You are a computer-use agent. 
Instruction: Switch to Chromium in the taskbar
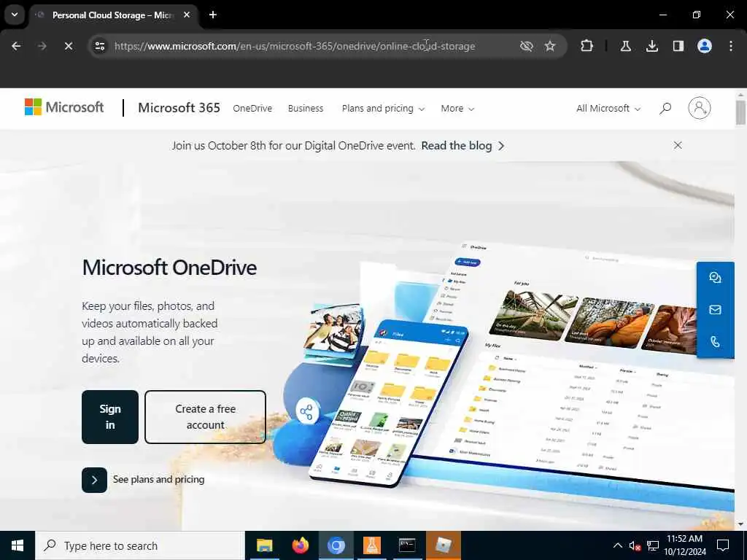[336, 545]
